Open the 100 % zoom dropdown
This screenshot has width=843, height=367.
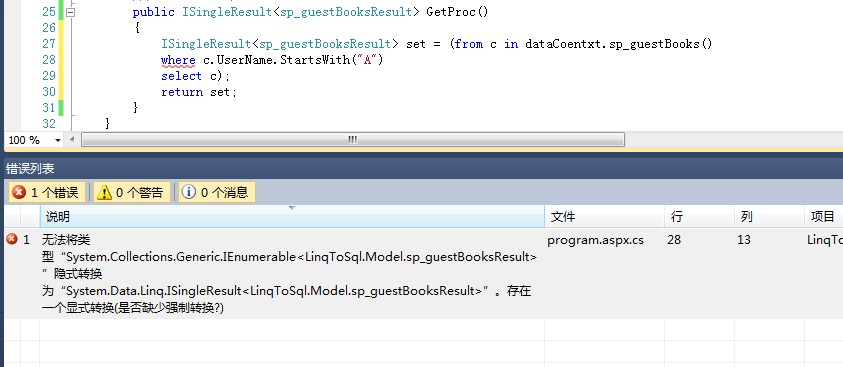pos(58,140)
